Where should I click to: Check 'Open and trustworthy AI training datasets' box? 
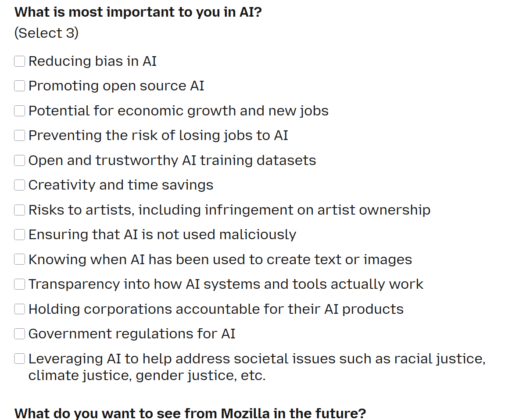20,161
